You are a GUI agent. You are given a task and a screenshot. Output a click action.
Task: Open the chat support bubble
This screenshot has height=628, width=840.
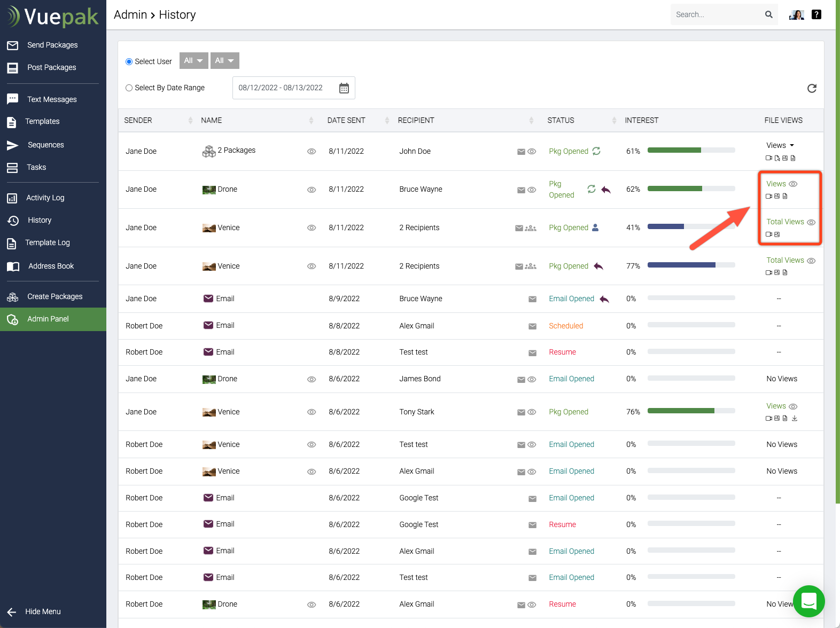808,601
